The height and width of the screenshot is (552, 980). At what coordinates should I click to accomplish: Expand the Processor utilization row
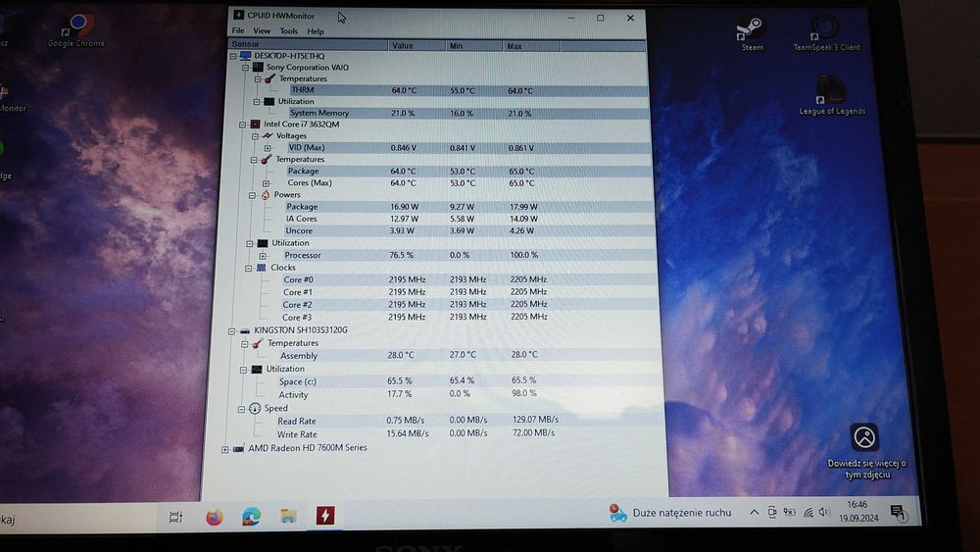pos(263,256)
